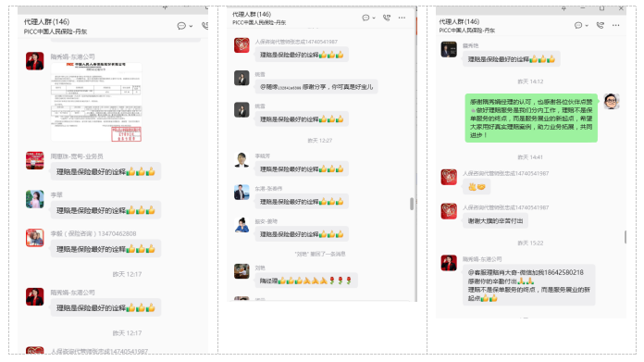
Task: Select 东港-张春伟's thumbs-up message bubble
Action: tap(302, 201)
